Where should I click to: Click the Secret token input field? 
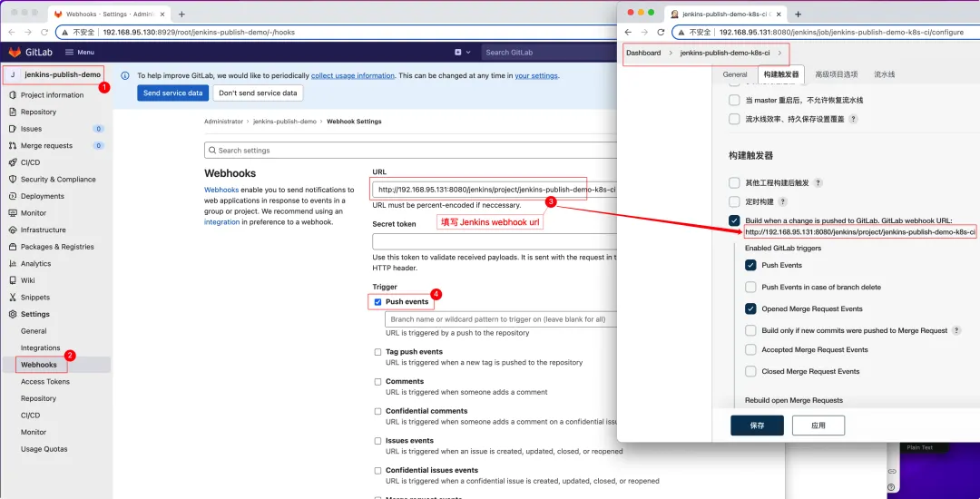coord(494,241)
